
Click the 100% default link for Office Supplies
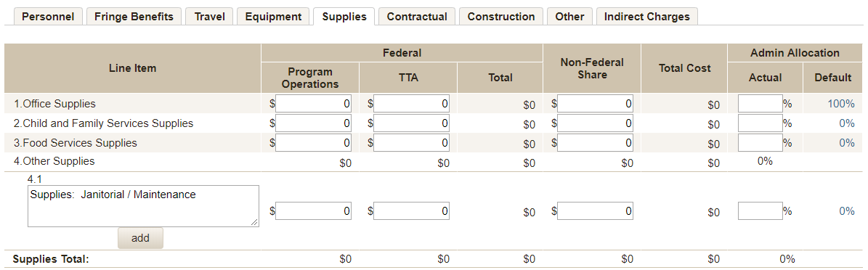[841, 104]
